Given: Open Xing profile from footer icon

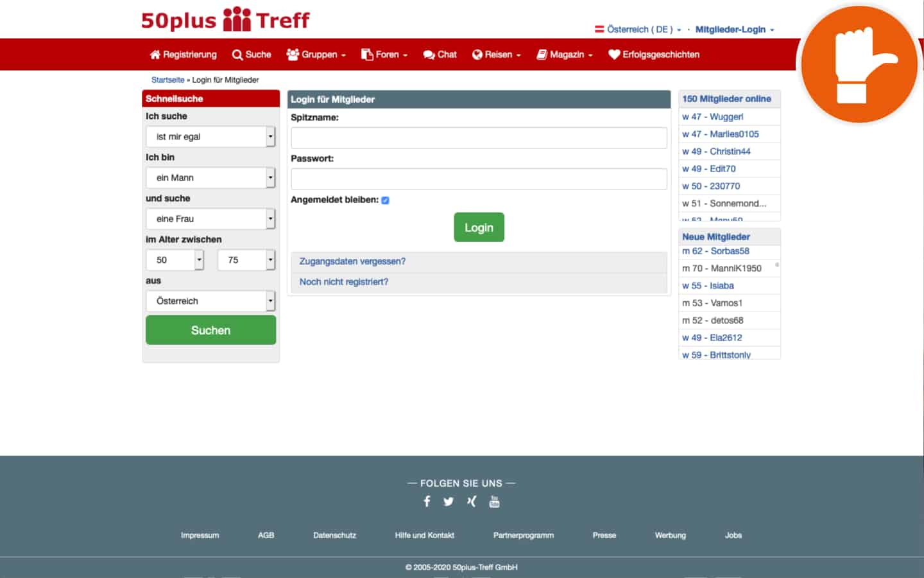Looking at the screenshot, I should pyautogui.click(x=472, y=502).
